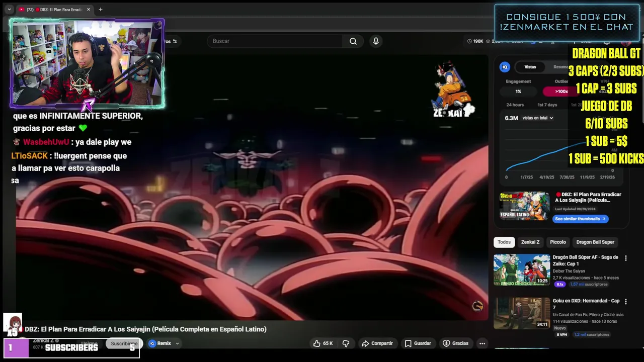Dislike the video with the thumbs-down icon
Screen dimensions: 644x362
(x=346, y=343)
